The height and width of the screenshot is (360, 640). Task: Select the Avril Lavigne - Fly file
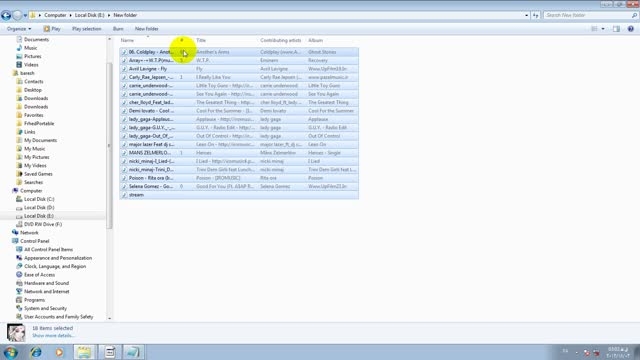(x=239, y=69)
